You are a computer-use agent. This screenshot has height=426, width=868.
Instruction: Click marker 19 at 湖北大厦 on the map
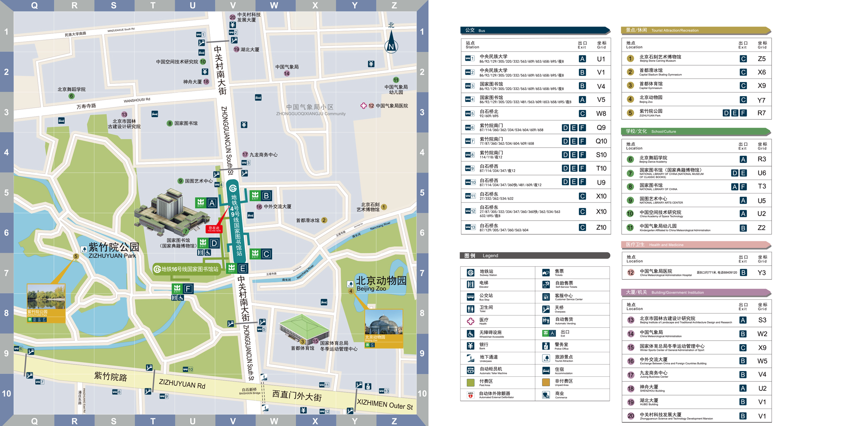tap(236, 49)
